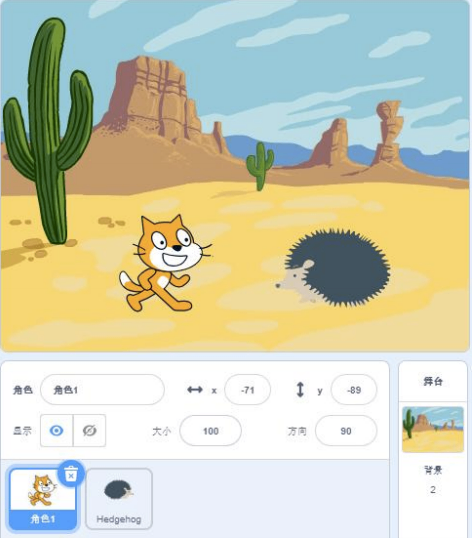473x540 pixels.
Task: Open the direction field showing 90
Action: click(x=346, y=431)
